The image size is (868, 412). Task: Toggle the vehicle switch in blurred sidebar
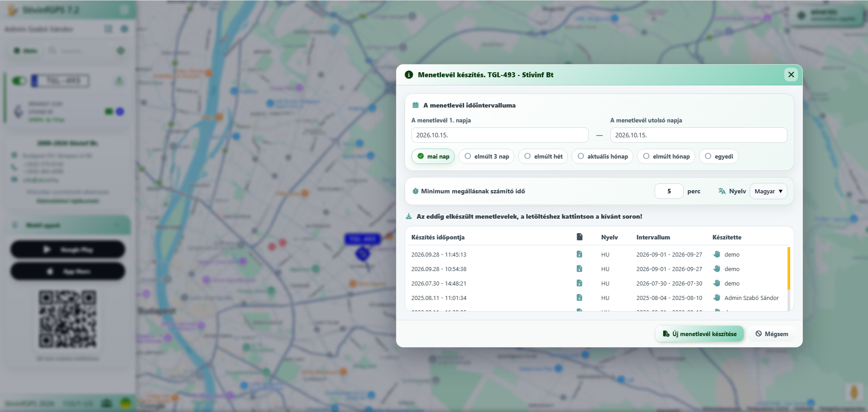(19, 81)
